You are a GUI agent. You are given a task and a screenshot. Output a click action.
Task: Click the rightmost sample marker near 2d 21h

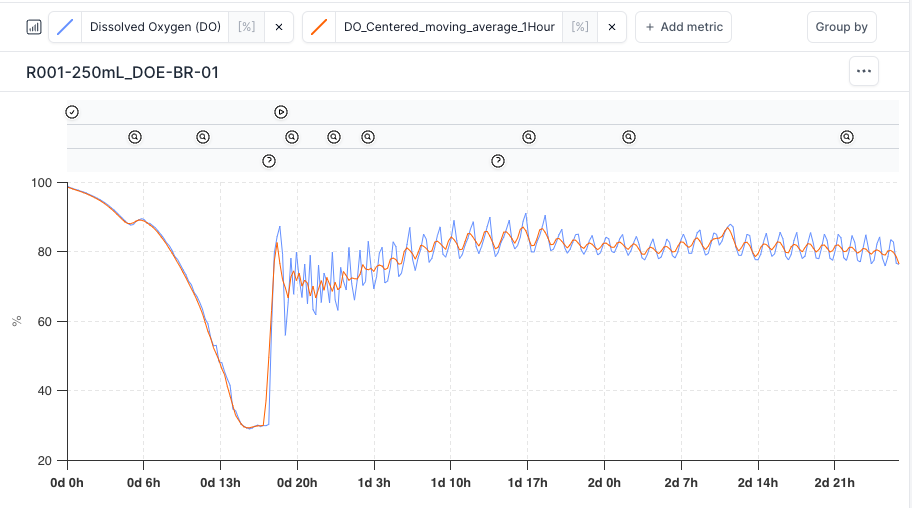pos(847,137)
